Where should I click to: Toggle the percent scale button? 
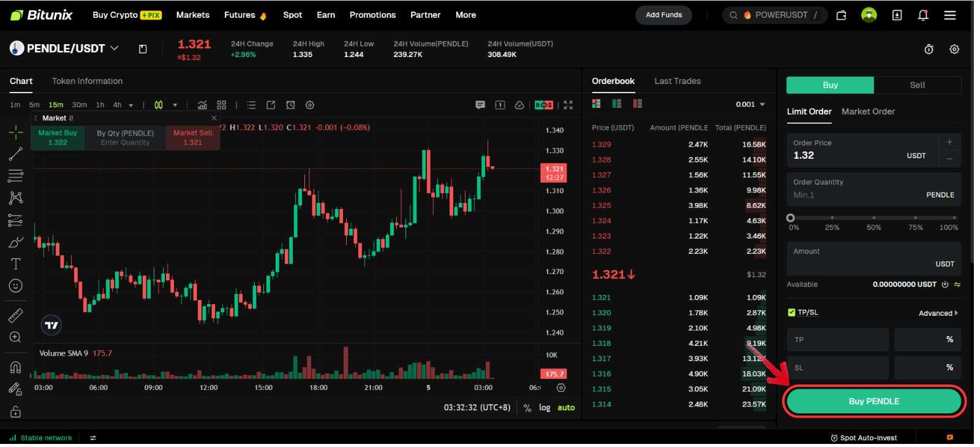[527, 408]
